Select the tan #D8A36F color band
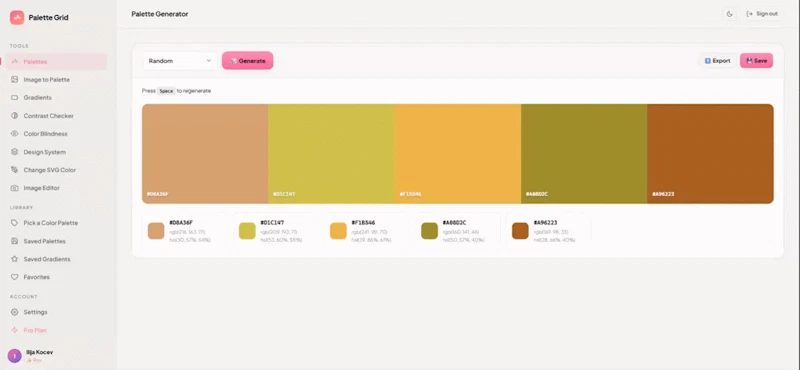Image resolution: width=800 pixels, height=370 pixels. click(205, 154)
